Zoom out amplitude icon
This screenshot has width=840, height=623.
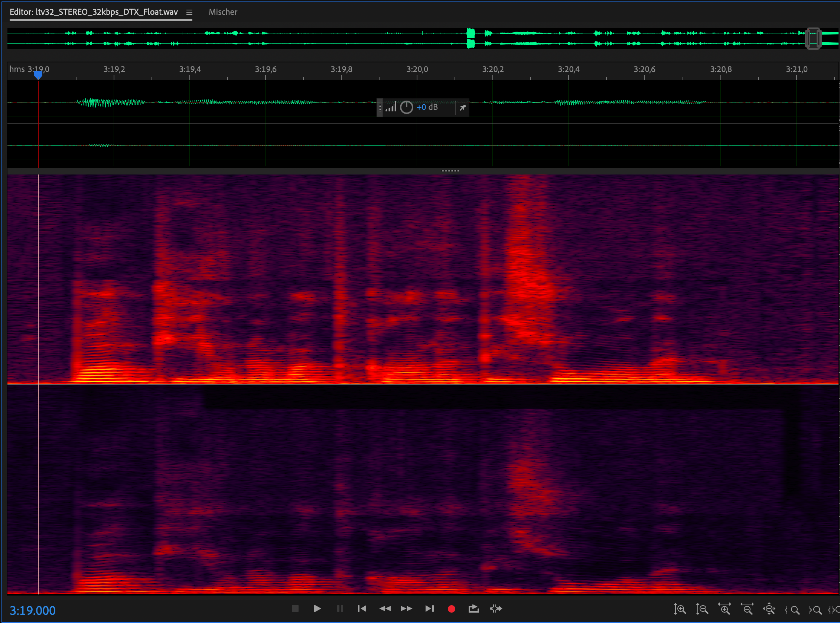click(702, 609)
